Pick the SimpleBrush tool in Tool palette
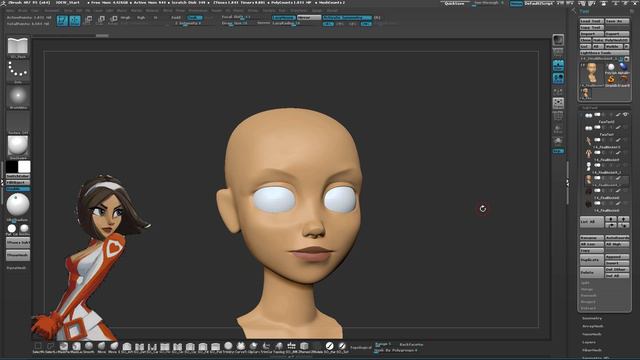The width and height of the screenshot is (640, 360). (611, 79)
